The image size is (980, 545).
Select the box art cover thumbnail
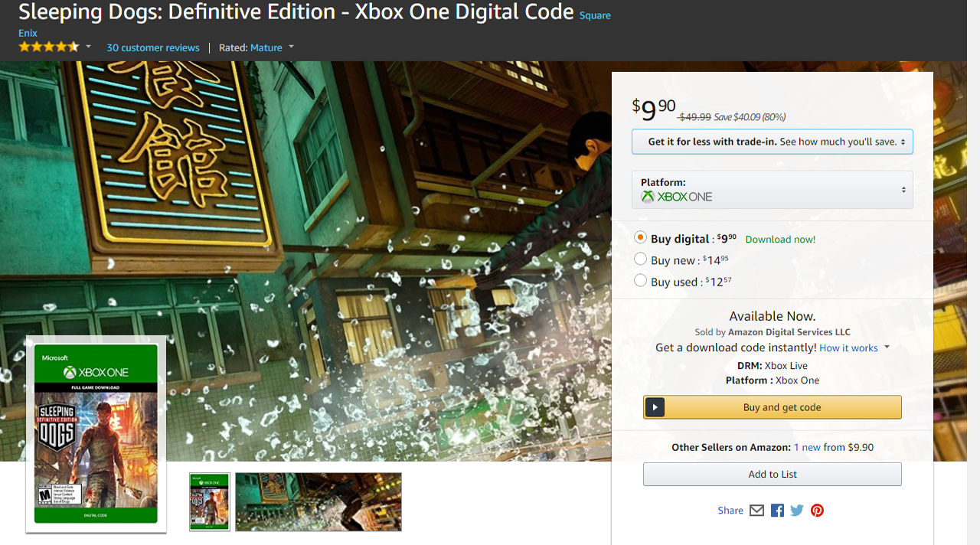[209, 502]
